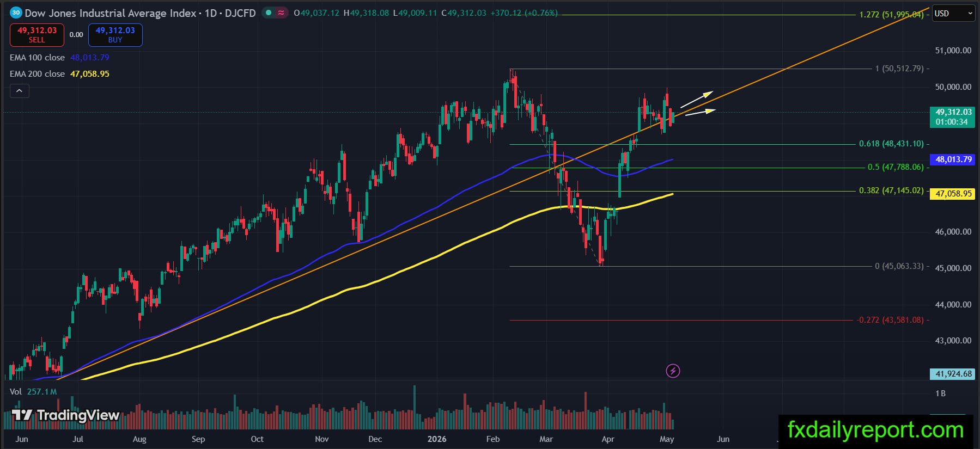The image size is (980, 449).
Task: Click the 44,000.00 price scale label
Action: pyautogui.click(x=953, y=305)
